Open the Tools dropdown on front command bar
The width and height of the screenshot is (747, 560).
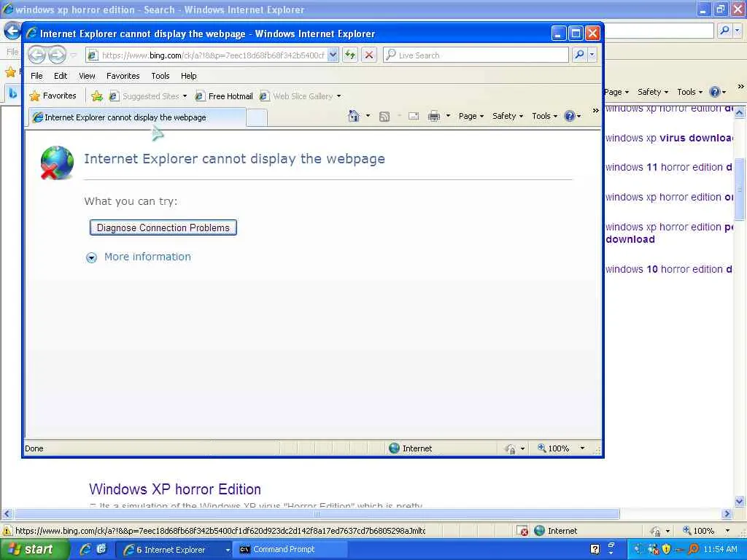click(544, 116)
